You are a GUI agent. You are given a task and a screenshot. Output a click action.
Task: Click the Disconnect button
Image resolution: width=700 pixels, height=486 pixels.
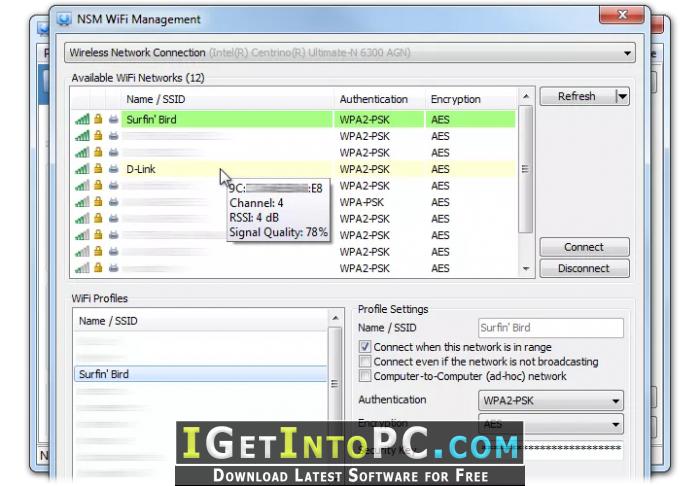coord(584,268)
